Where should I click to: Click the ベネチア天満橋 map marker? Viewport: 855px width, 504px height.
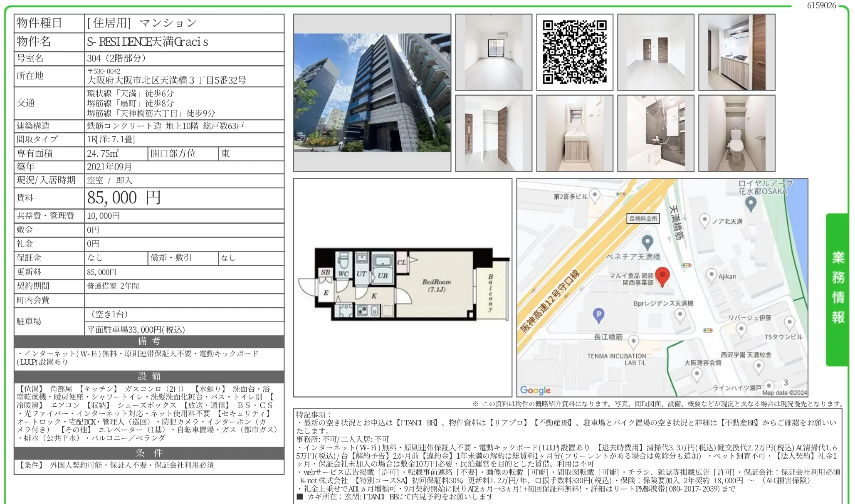[647, 242]
